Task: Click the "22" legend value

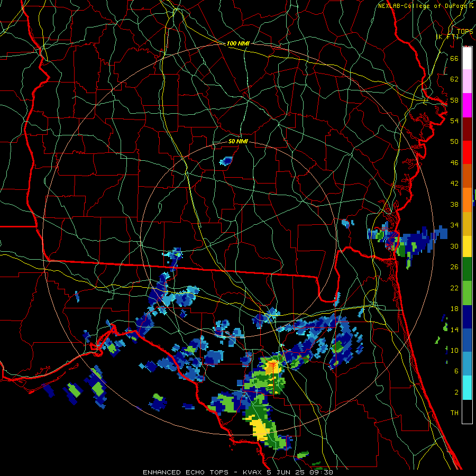Action: (x=454, y=288)
